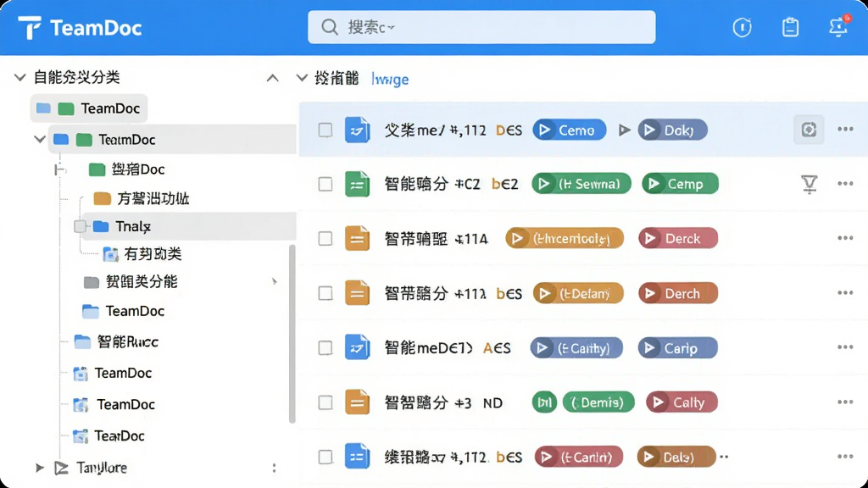Expand the grey folder row's right arrow
The width and height of the screenshot is (868, 488).
tap(275, 281)
